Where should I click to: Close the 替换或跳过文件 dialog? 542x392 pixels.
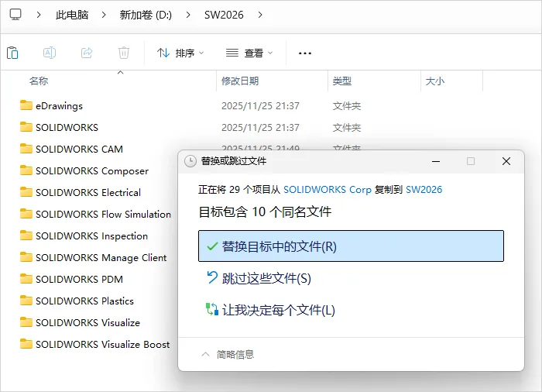[x=506, y=161]
